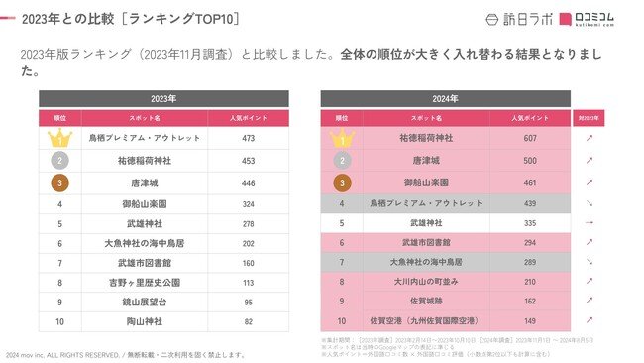Click the down arrow beside 大魚神社の海中鳥居 289

click(590, 262)
